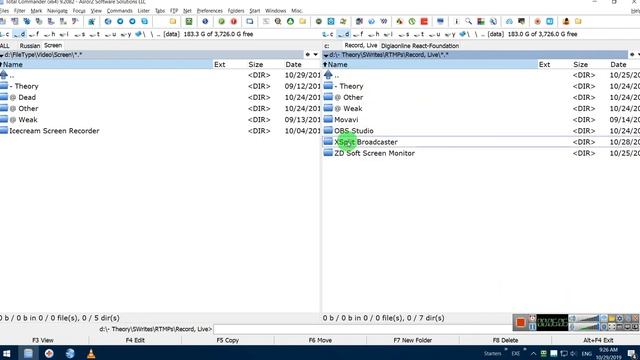Viewport: 640px width, 360px height.
Task: Select drive h in left drive bar
Action: point(49,34)
